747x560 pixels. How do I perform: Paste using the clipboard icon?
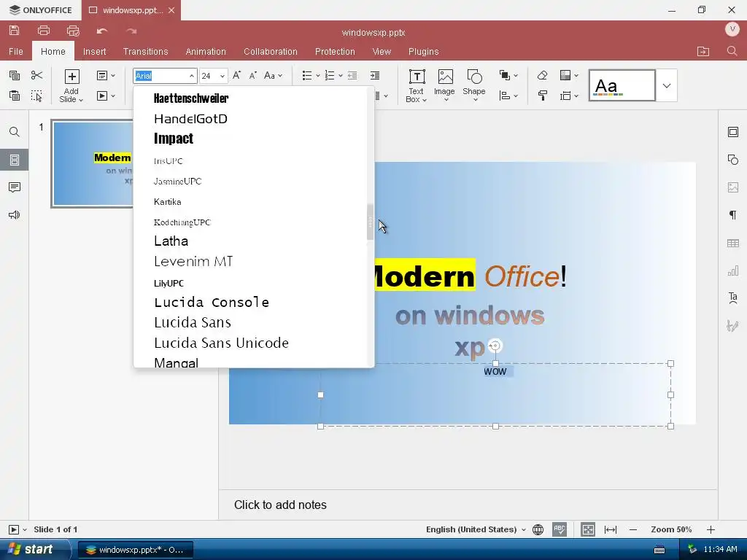pyautogui.click(x=15, y=96)
